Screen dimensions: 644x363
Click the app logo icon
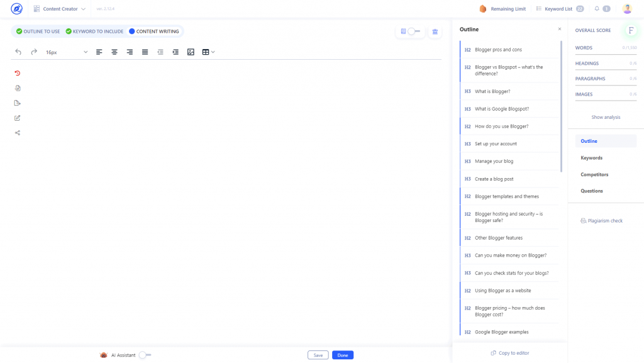point(16,9)
